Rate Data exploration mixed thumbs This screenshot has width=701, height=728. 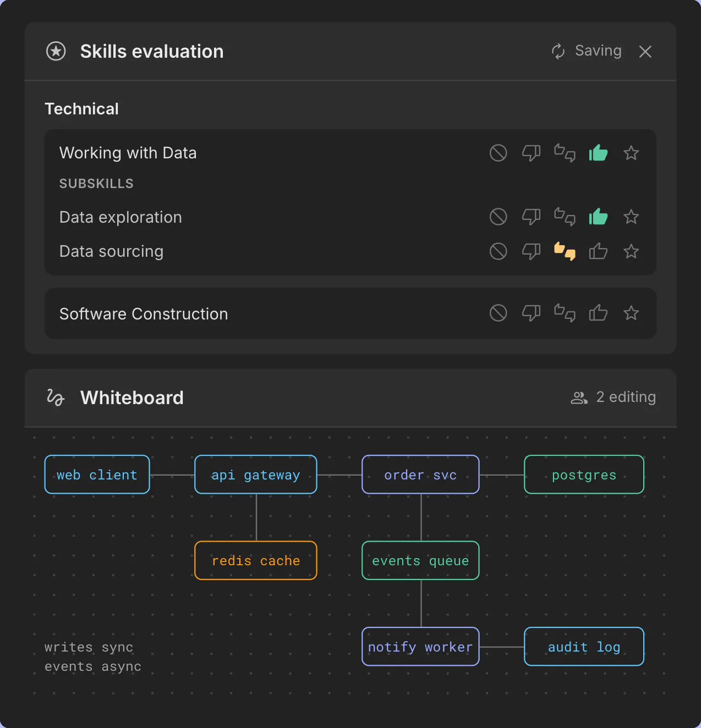click(565, 217)
